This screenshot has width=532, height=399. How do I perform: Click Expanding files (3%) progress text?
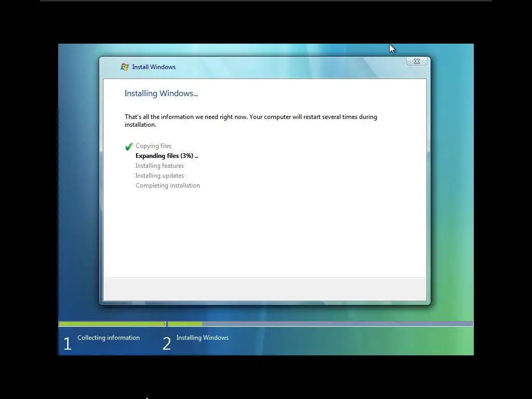(x=167, y=156)
